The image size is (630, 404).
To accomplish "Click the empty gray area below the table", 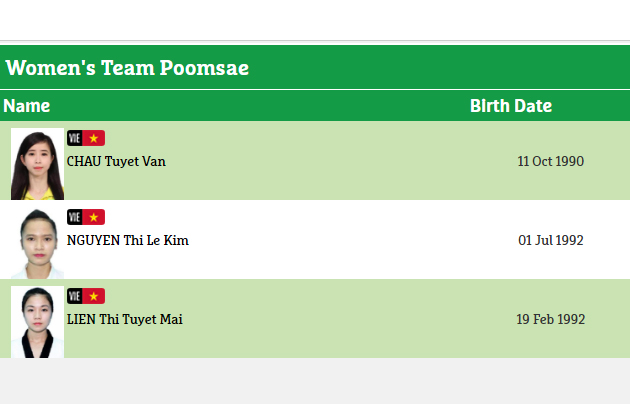I will tap(315, 382).
